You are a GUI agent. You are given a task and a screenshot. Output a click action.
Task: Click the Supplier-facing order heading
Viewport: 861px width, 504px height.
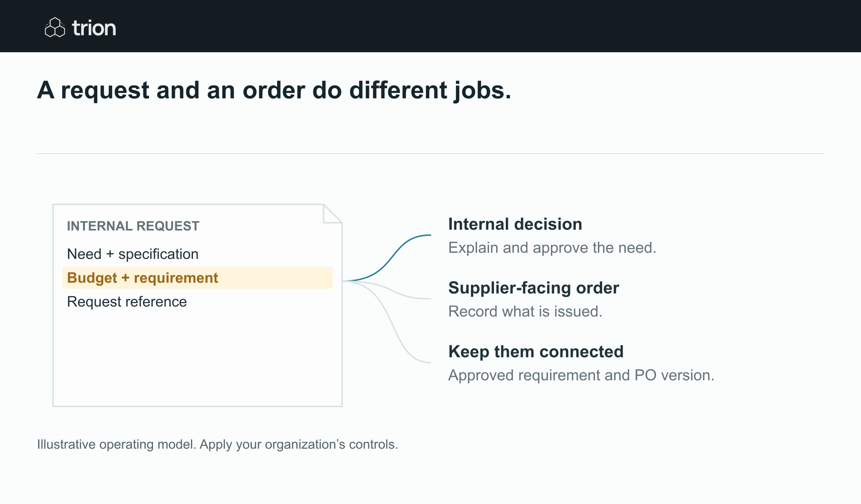(x=534, y=288)
